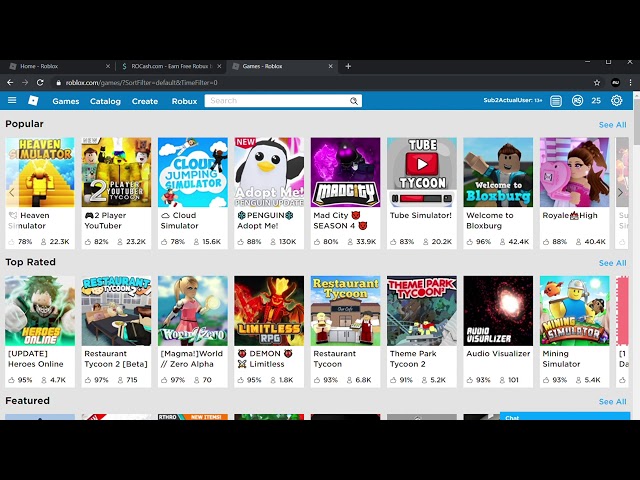Close the ROCash.com tab
This screenshot has width=640, height=480.
[219, 66]
